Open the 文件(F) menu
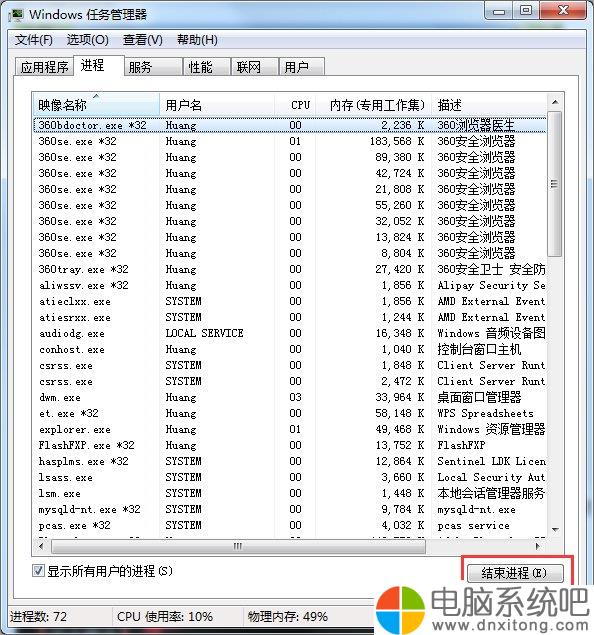The width and height of the screenshot is (594, 635). click(34, 40)
